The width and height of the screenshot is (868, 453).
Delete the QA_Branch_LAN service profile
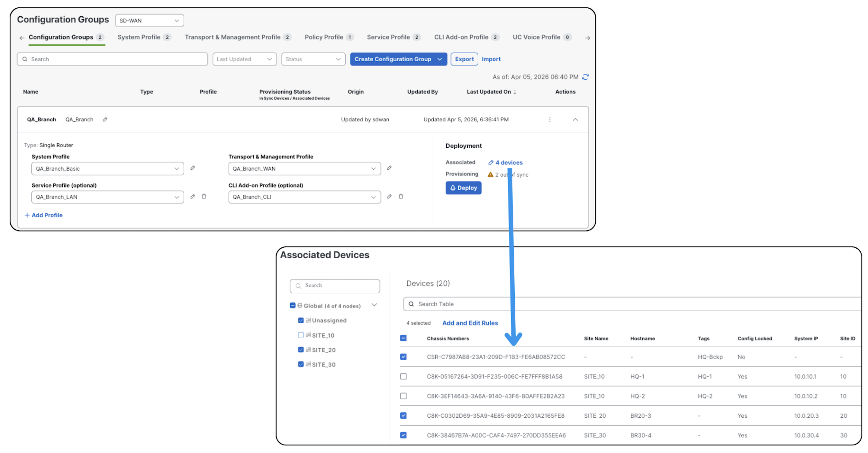point(204,196)
